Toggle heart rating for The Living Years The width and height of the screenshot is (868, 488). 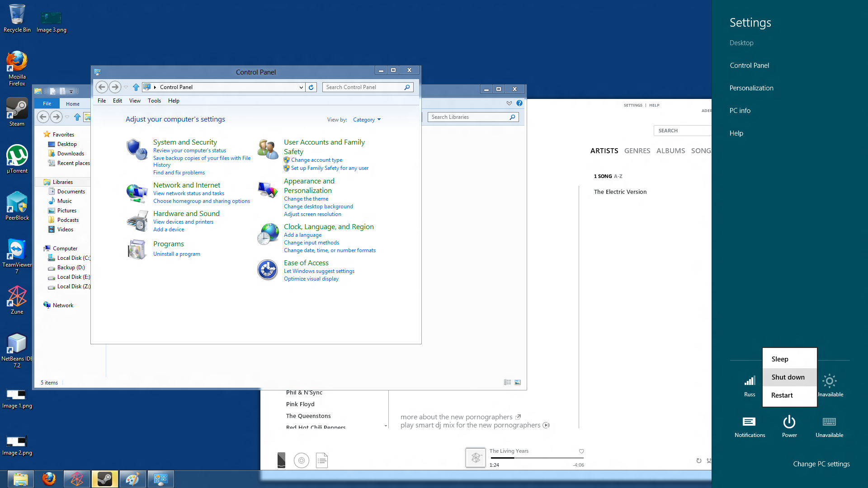click(x=581, y=451)
